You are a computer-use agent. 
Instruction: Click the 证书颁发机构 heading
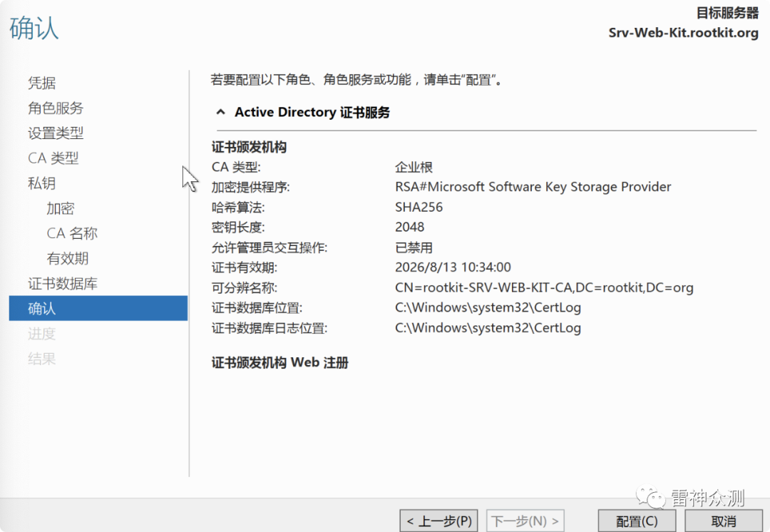(249, 147)
